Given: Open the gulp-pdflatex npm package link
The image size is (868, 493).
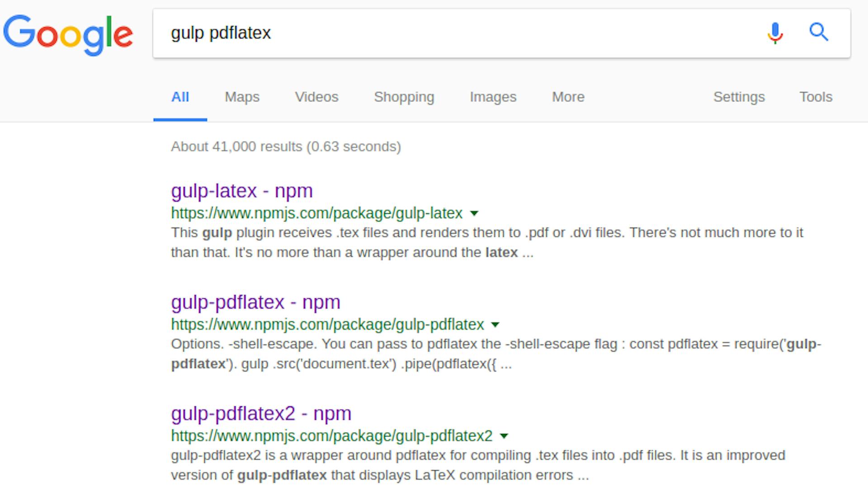Looking at the screenshot, I should [x=255, y=302].
